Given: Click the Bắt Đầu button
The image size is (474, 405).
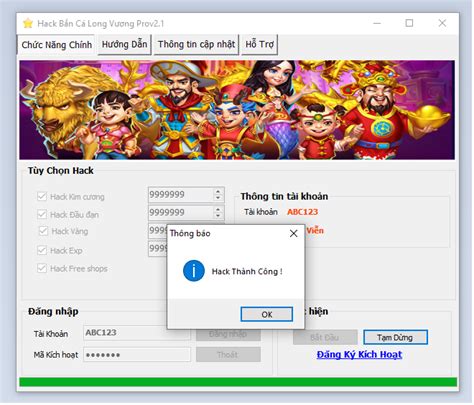Looking at the screenshot, I should 325,337.
